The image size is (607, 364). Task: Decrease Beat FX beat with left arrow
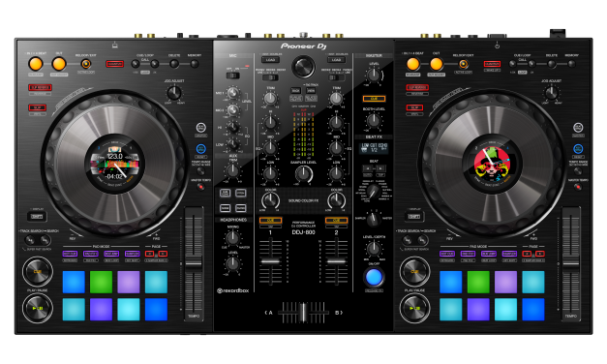click(367, 168)
